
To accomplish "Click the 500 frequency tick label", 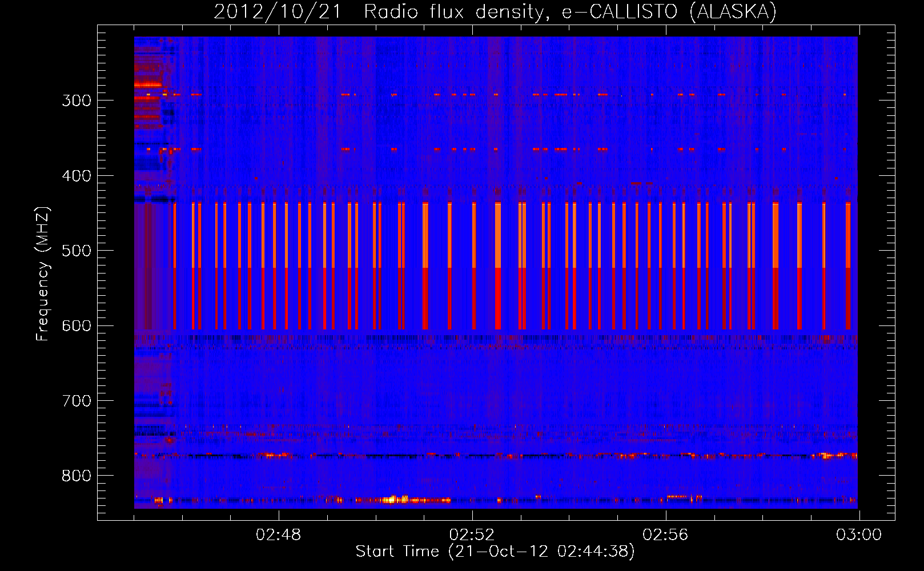I will coord(77,251).
